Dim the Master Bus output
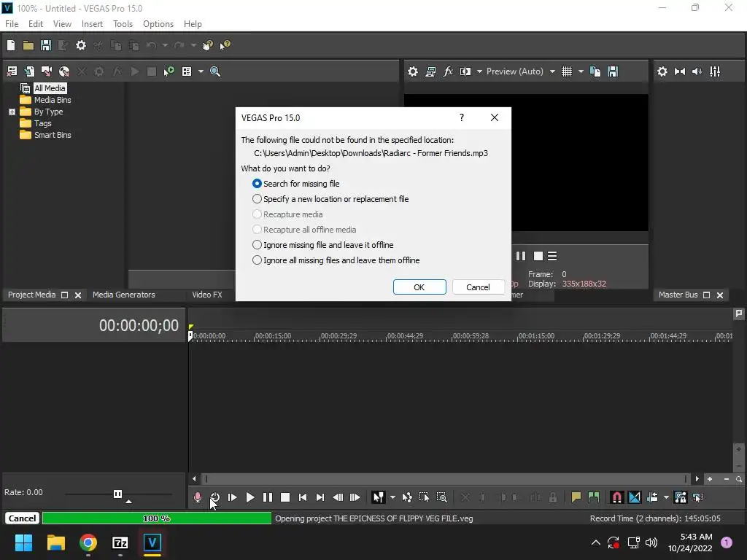 (x=697, y=71)
